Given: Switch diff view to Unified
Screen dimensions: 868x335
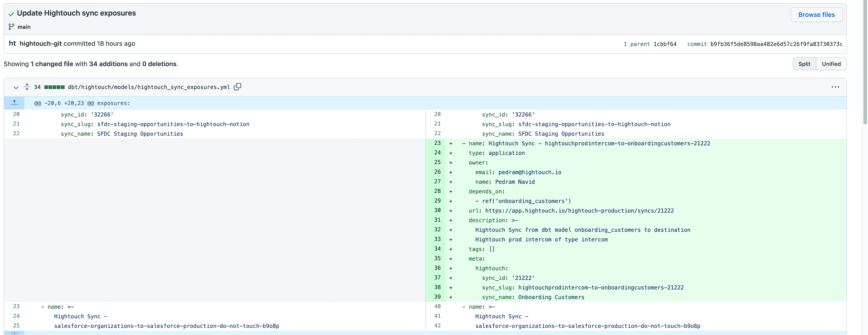Looking at the screenshot, I should click(831, 64).
